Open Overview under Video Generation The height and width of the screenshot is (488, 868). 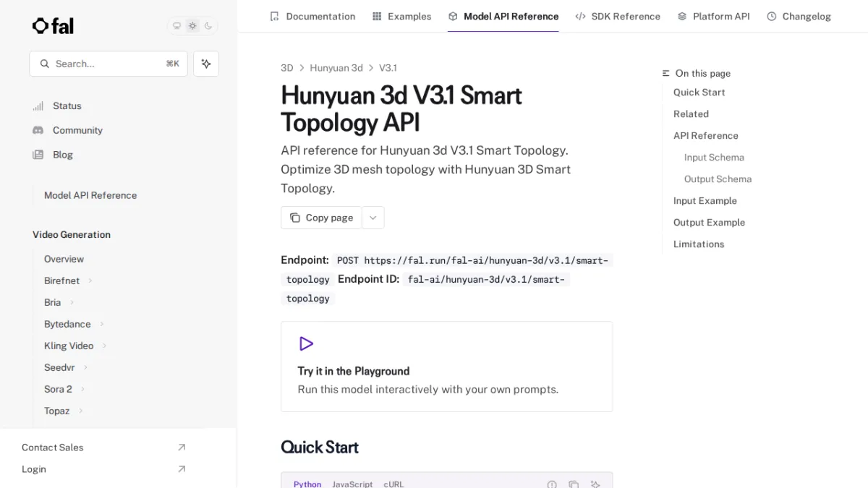coord(64,259)
